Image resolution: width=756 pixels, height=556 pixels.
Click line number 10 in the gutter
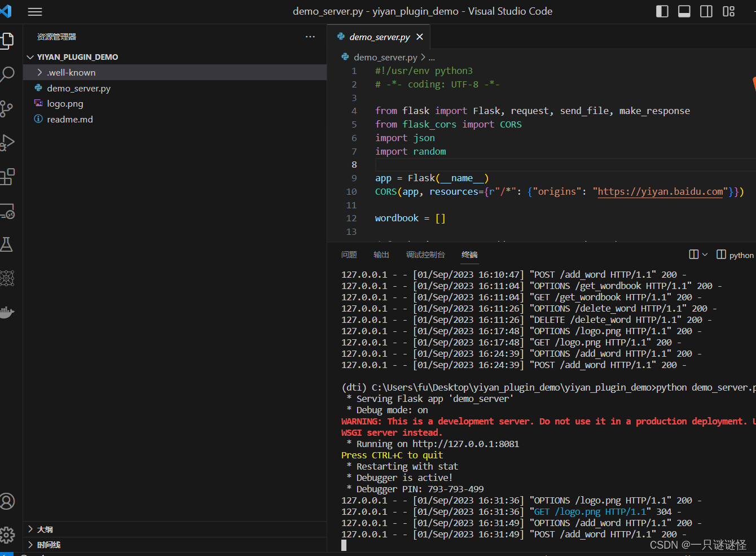coord(351,191)
